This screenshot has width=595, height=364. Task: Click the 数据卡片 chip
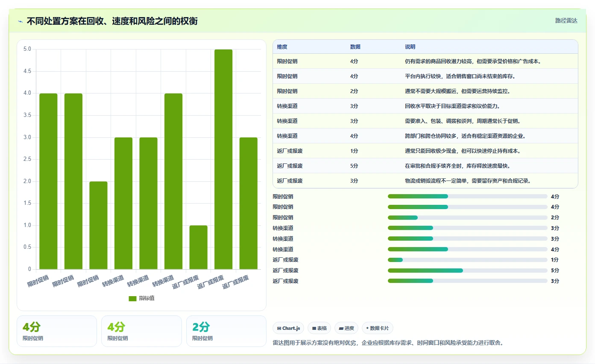coord(378,328)
